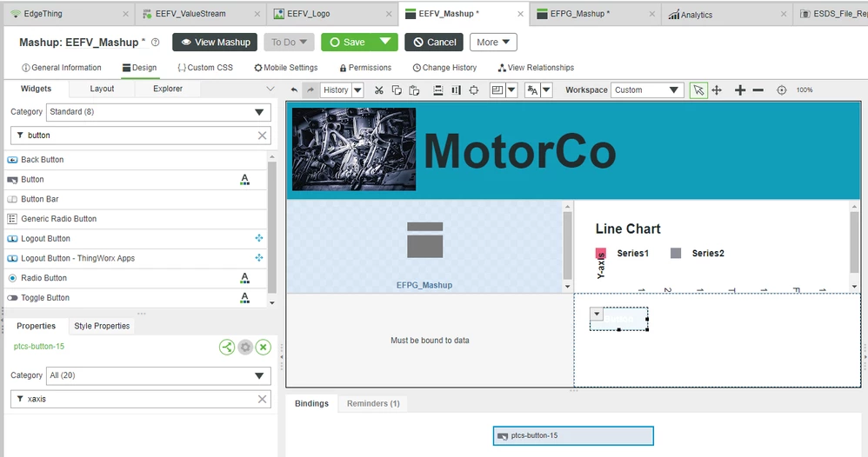The image size is (868, 457).
Task: Open button widget dropdown handle on canvas
Action: click(x=597, y=314)
